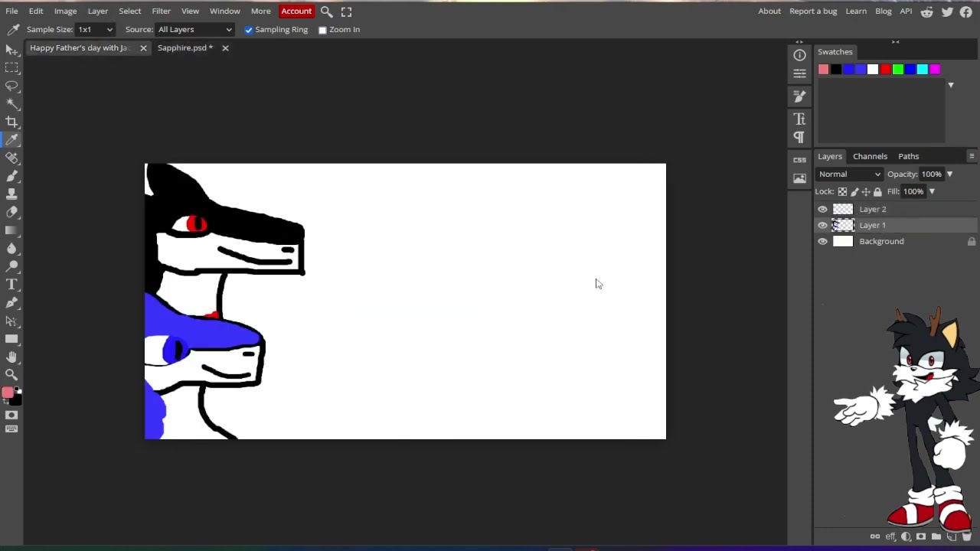Select the Eraser tool
This screenshot has height=551, width=980.
pos(11,212)
